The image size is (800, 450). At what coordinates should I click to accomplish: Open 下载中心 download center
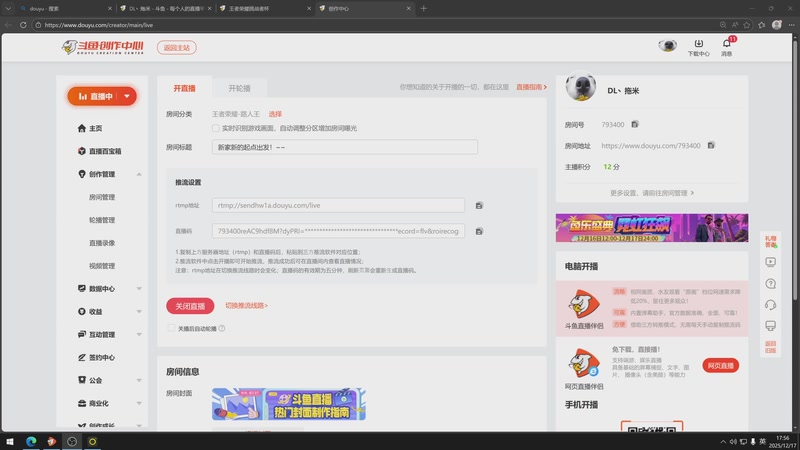coord(698,47)
